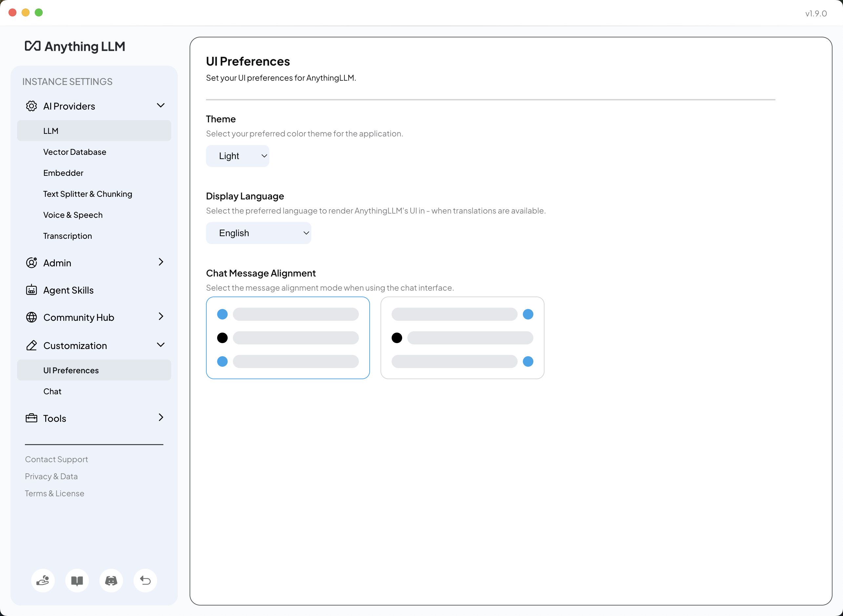Click the UI Preferences page heading
This screenshot has height=616, width=843.
pyautogui.click(x=248, y=61)
